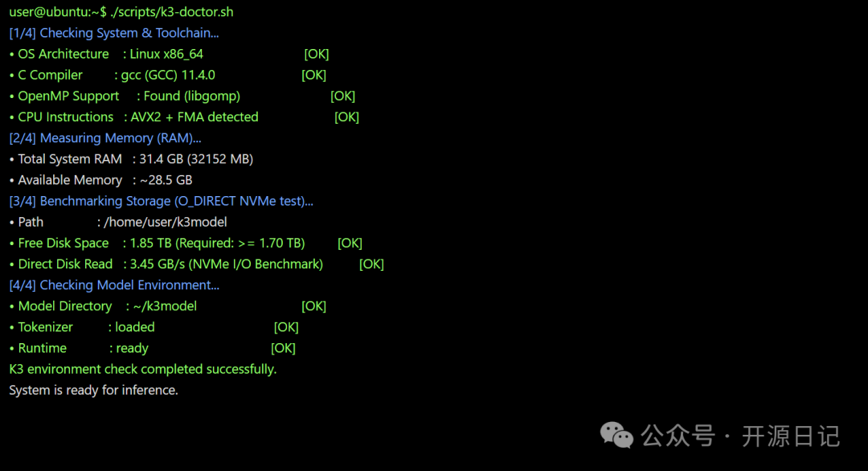The width and height of the screenshot is (868, 471).
Task: Click the OK status beside Runtime ready
Action: click(x=283, y=348)
